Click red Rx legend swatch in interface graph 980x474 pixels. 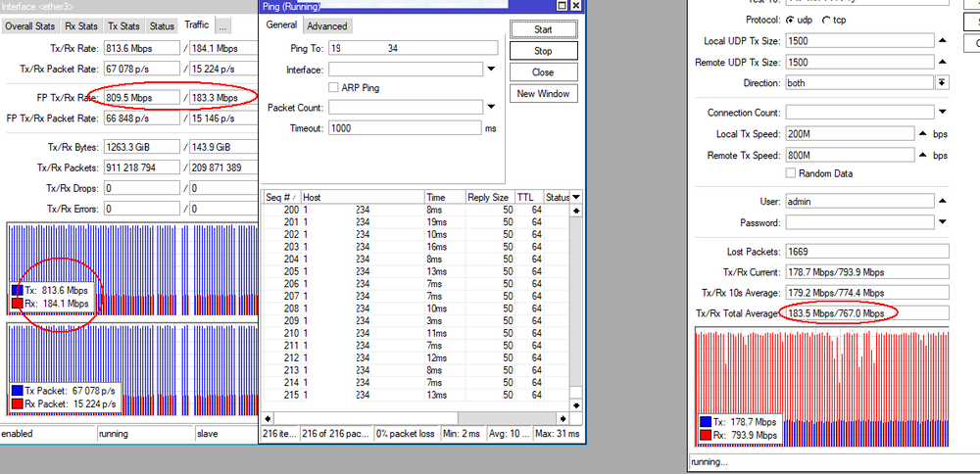pos(18,304)
